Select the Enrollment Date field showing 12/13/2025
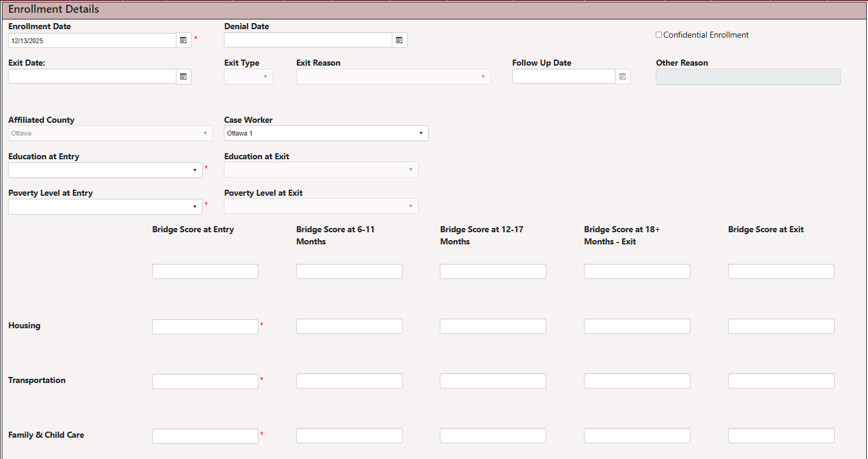868x459 pixels. [x=91, y=40]
